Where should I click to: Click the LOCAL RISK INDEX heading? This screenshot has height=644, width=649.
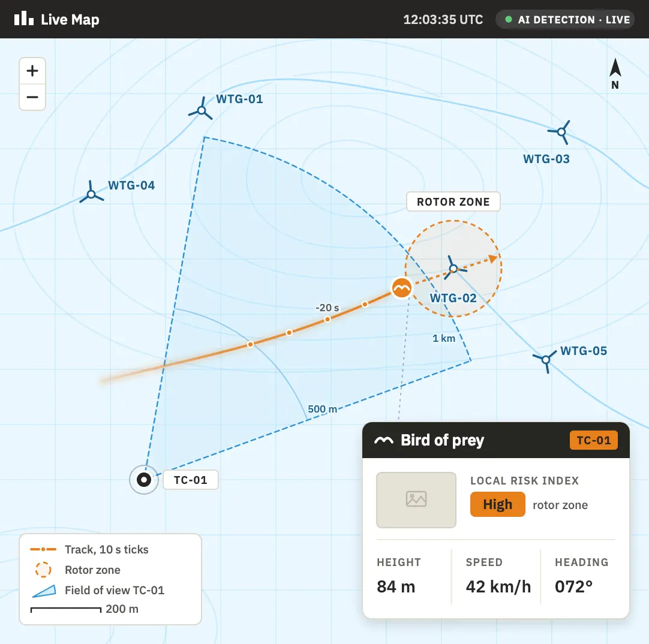pyautogui.click(x=524, y=480)
